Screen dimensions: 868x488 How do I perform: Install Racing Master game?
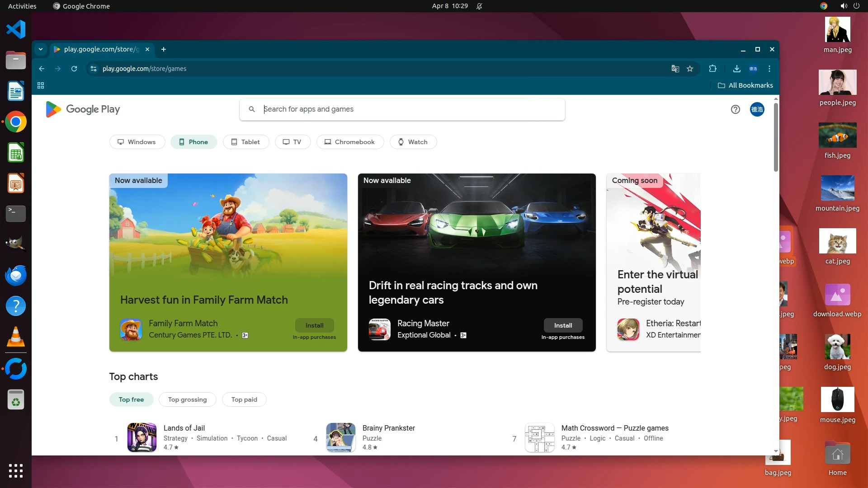pos(563,325)
